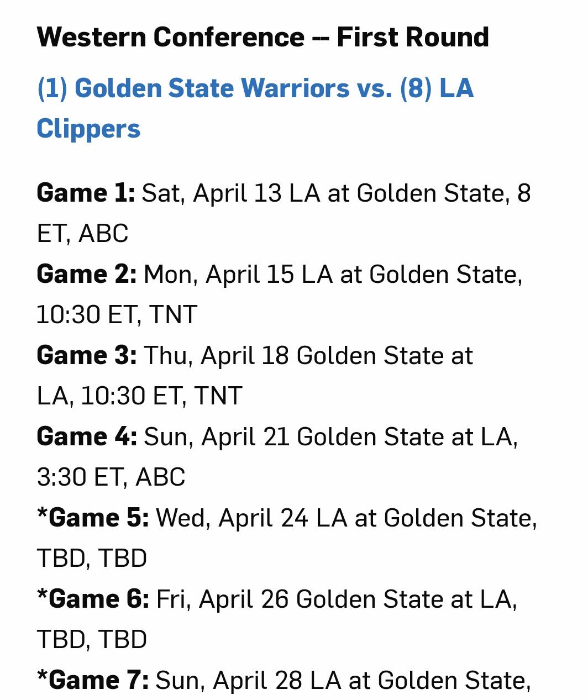
Task: Click 3:30 ET, ABC under Game 4
Action: pyautogui.click(x=111, y=477)
